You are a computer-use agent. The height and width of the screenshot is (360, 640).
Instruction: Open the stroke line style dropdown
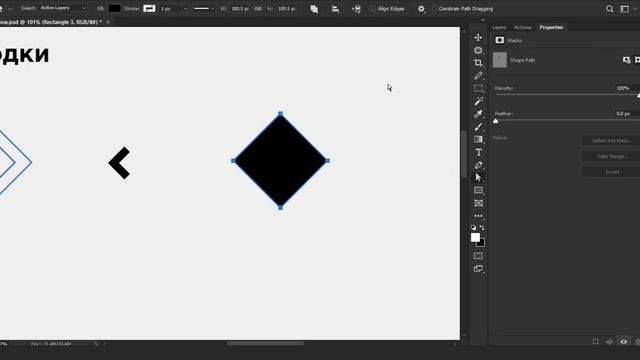pyautogui.click(x=204, y=9)
